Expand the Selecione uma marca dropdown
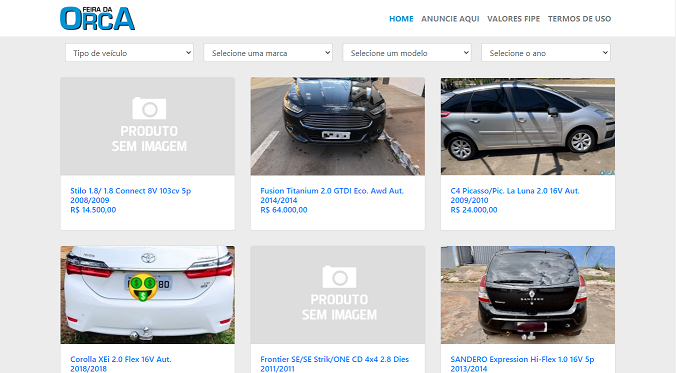The height and width of the screenshot is (373, 676). (x=268, y=53)
